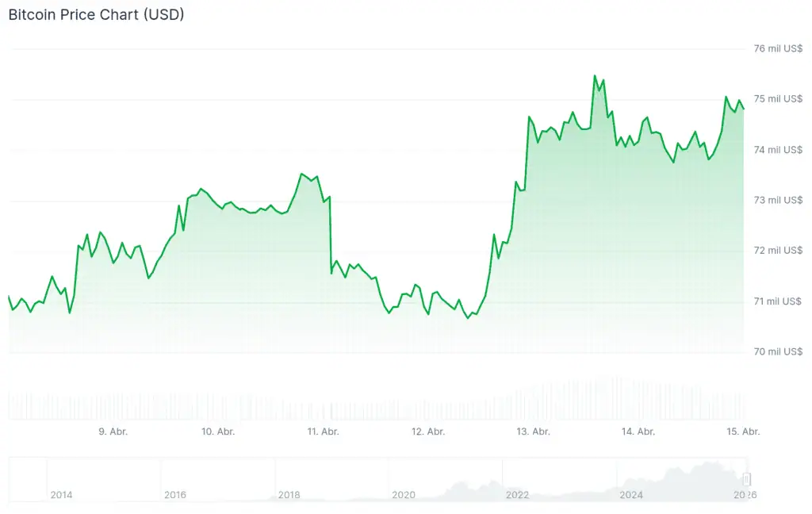
Task: Click 2014 on the navigator timeline
Action: tap(61, 495)
